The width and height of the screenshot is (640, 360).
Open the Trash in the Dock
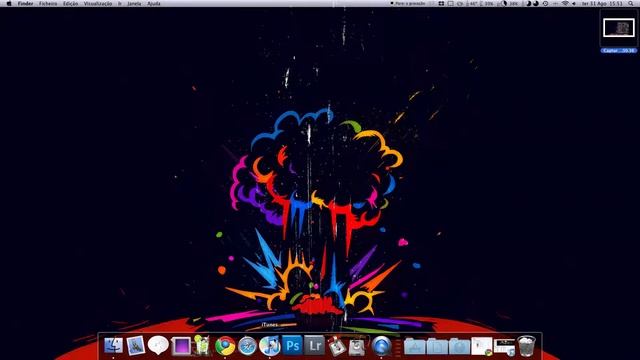tap(526, 346)
